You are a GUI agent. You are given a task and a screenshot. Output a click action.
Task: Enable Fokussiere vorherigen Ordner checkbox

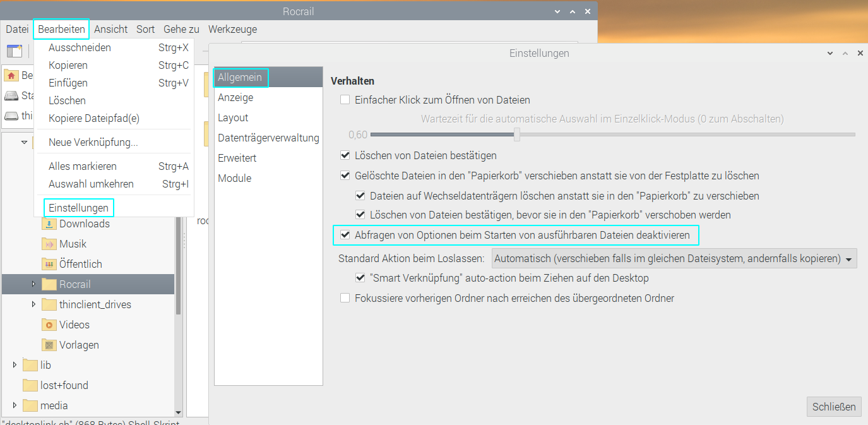point(345,298)
